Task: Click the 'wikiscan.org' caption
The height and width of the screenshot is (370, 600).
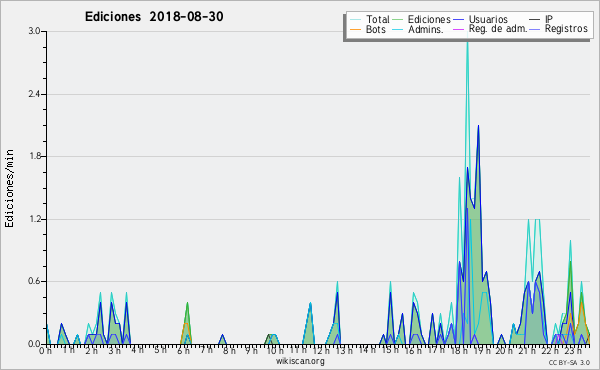Action: [300, 361]
